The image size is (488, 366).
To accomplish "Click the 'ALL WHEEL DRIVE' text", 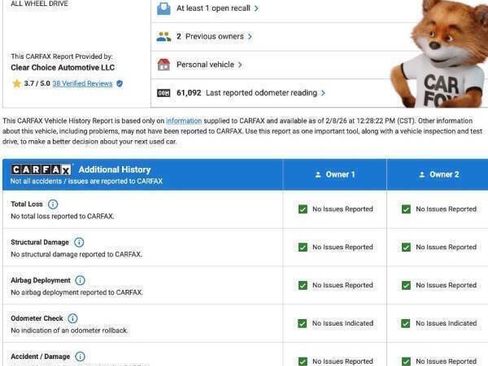I will (x=39, y=4).
